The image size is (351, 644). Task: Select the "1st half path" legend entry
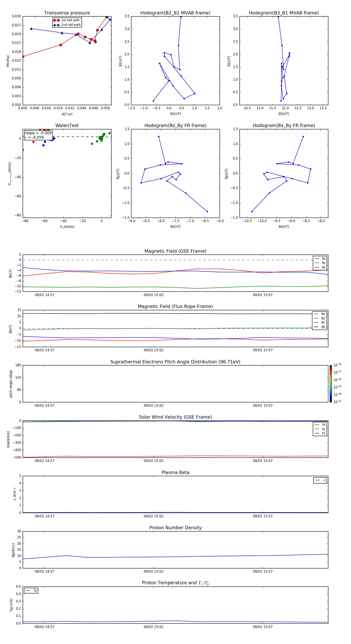(66, 20)
